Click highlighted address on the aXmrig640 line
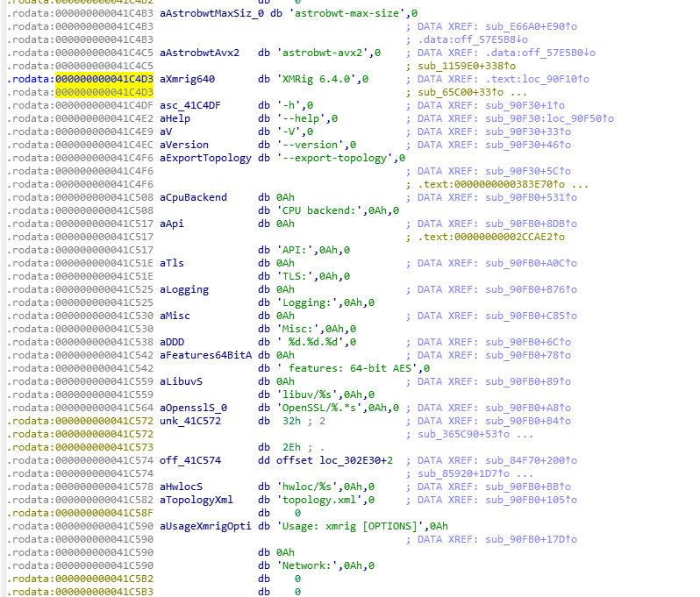Screen dimensions: 700x597 point(104,79)
